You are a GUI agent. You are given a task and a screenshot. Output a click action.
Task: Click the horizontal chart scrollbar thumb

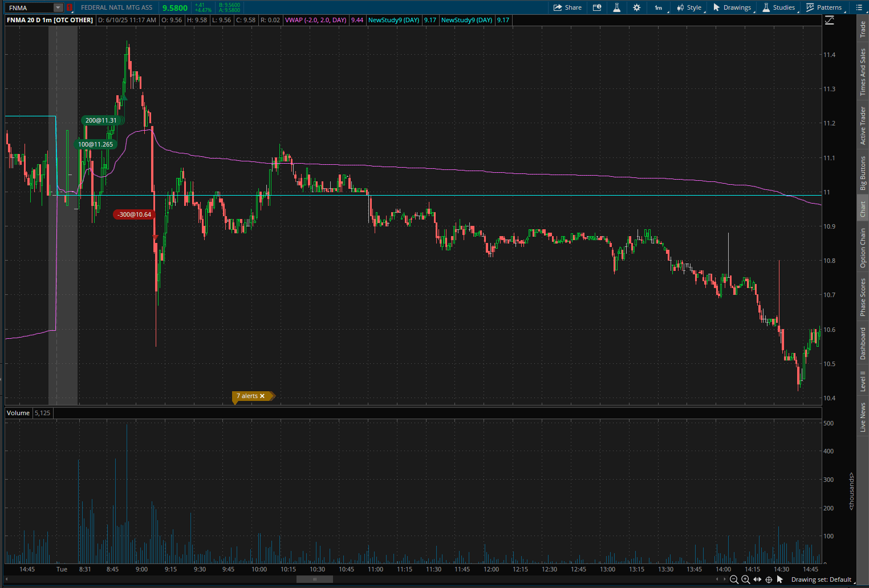click(314, 579)
